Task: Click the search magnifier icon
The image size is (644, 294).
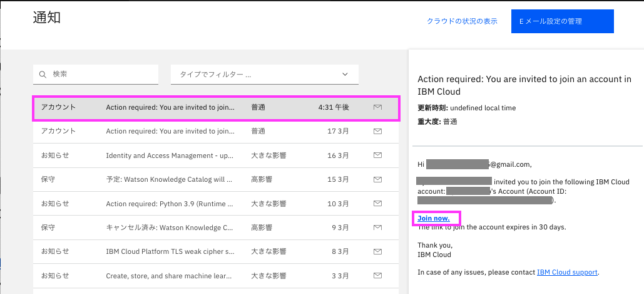Action: tap(43, 75)
